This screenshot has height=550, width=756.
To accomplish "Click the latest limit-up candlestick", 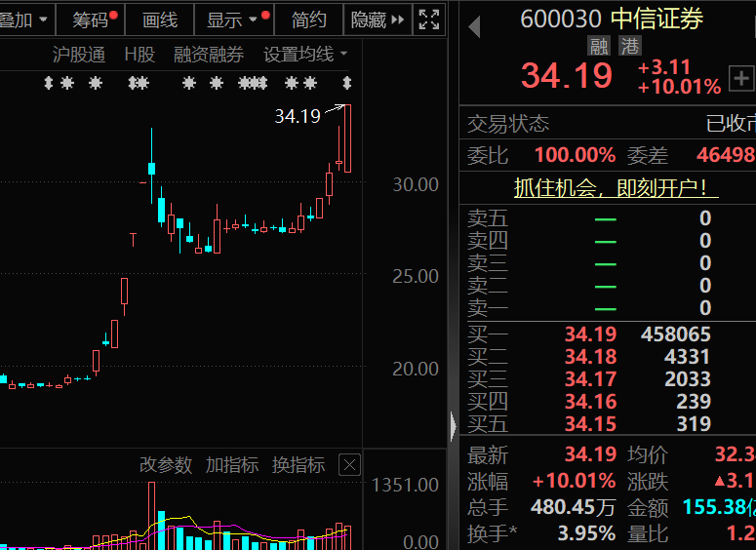I will pyautogui.click(x=347, y=138).
